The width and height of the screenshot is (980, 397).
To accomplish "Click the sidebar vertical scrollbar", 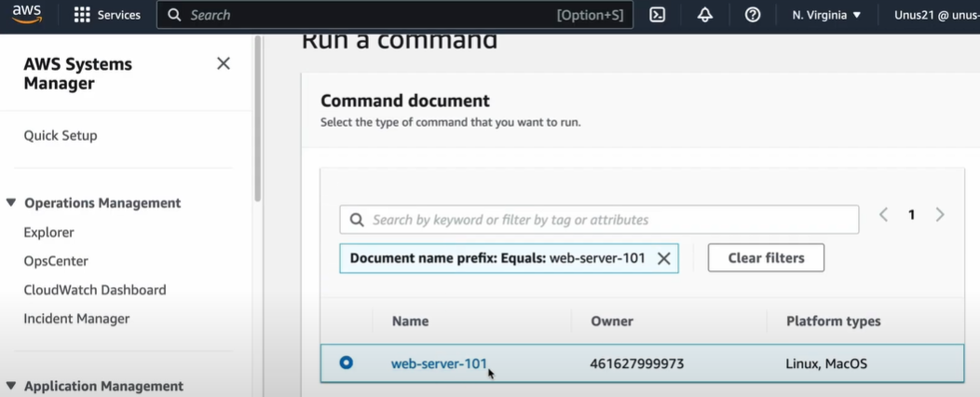I will 257,118.
